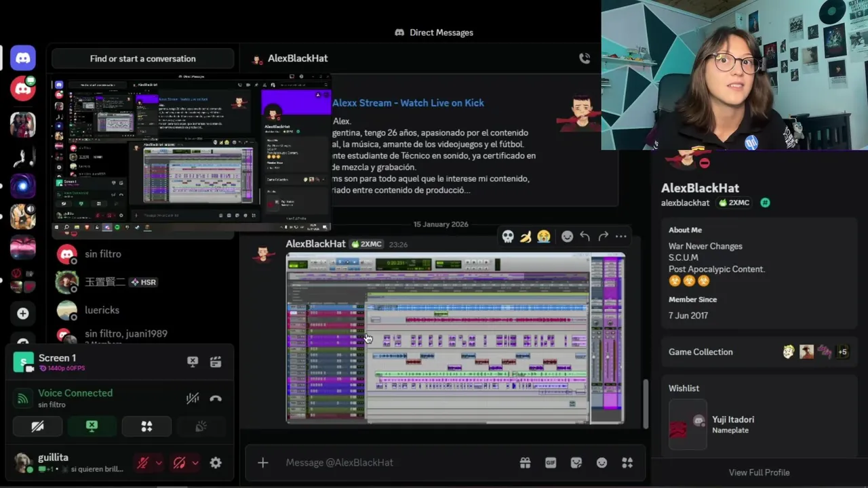Open the stream preview pop-out thumbnail
The height and width of the screenshot is (488, 868).
pos(191,151)
